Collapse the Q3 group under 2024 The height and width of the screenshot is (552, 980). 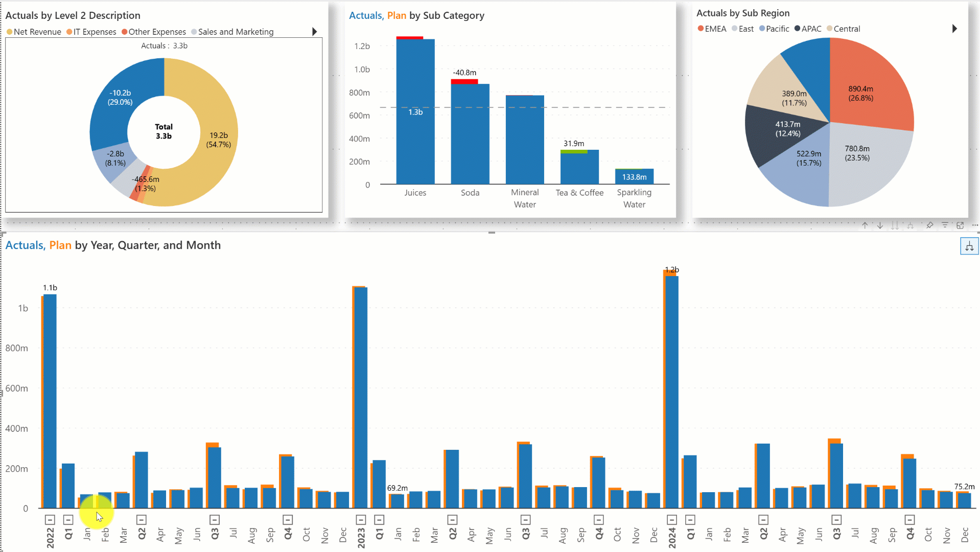tap(836, 520)
